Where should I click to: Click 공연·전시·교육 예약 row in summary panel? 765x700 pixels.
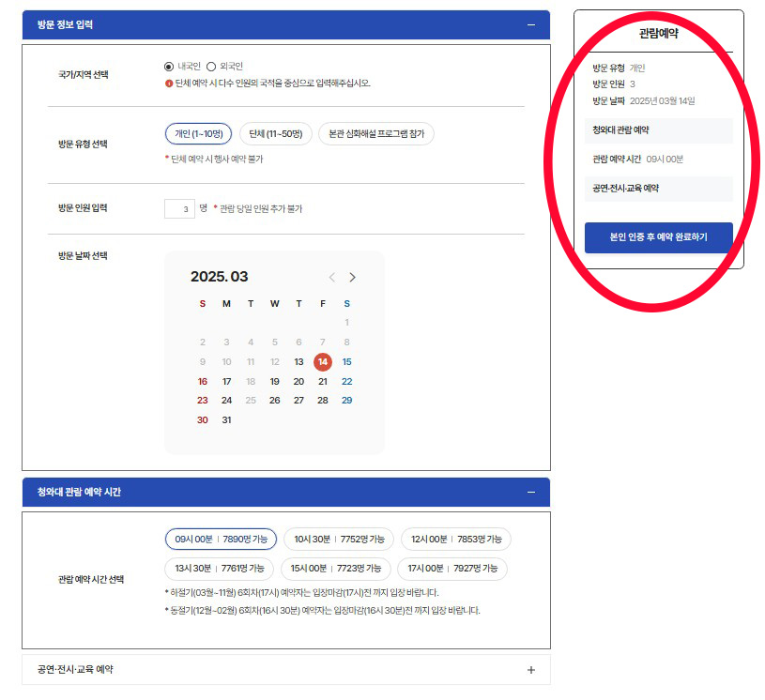[659, 189]
